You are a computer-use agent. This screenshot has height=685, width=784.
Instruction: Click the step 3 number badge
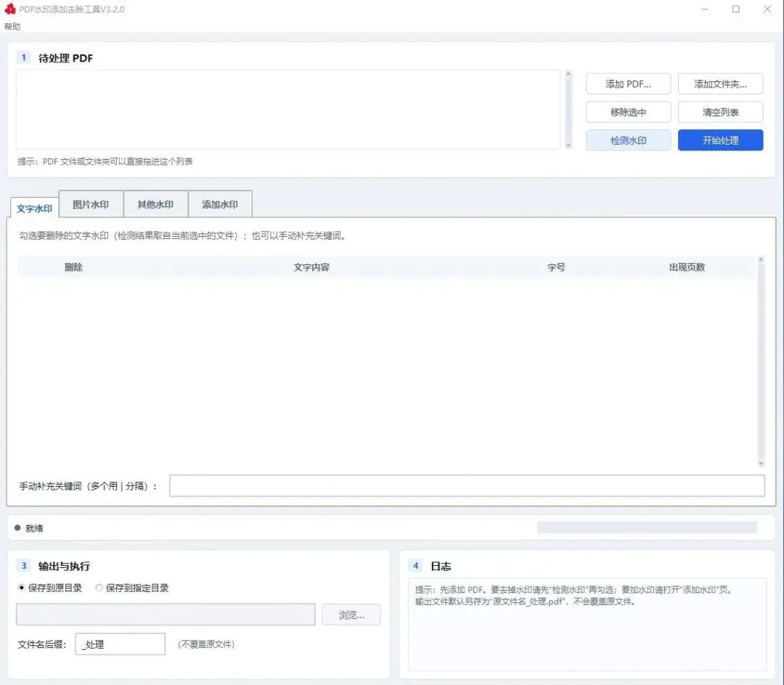click(23, 566)
